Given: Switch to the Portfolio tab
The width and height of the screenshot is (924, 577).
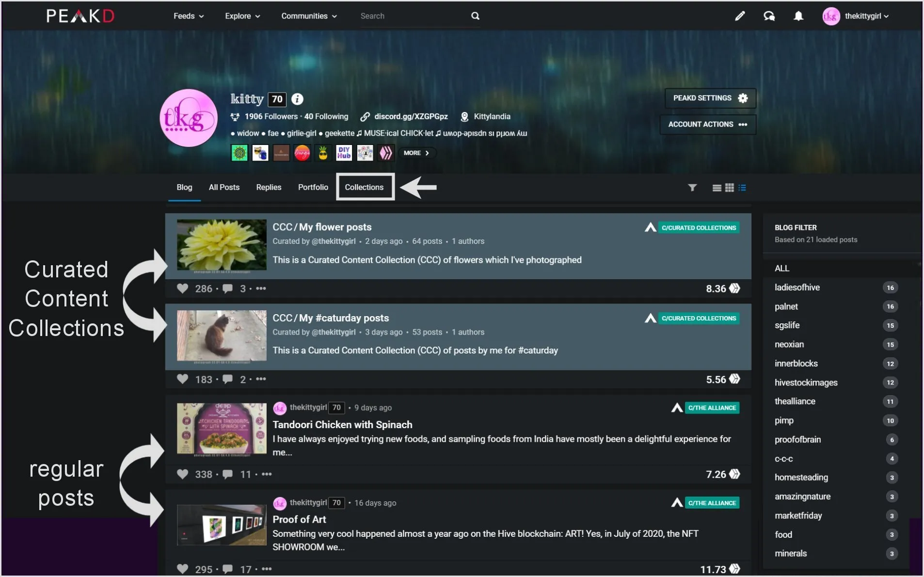Looking at the screenshot, I should click(x=313, y=187).
